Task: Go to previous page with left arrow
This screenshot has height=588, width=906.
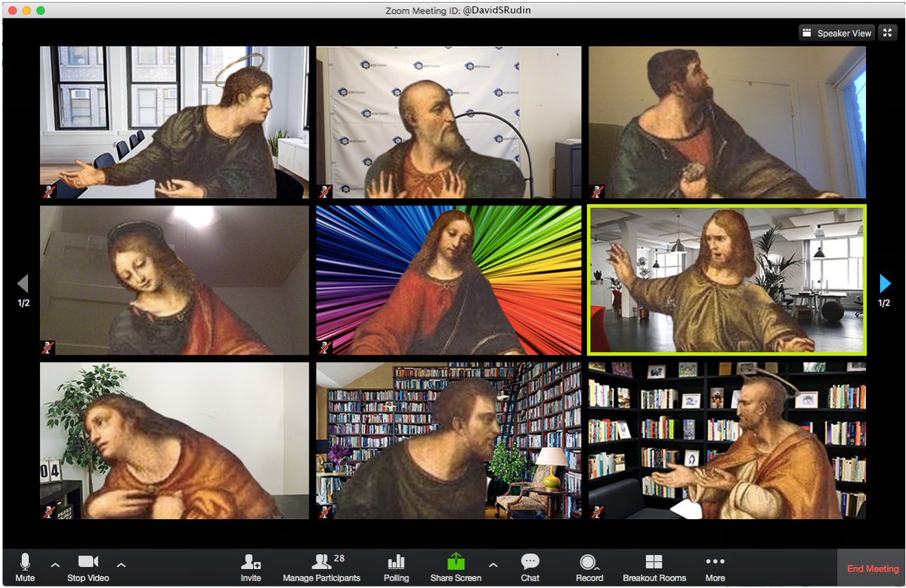Action: (23, 283)
